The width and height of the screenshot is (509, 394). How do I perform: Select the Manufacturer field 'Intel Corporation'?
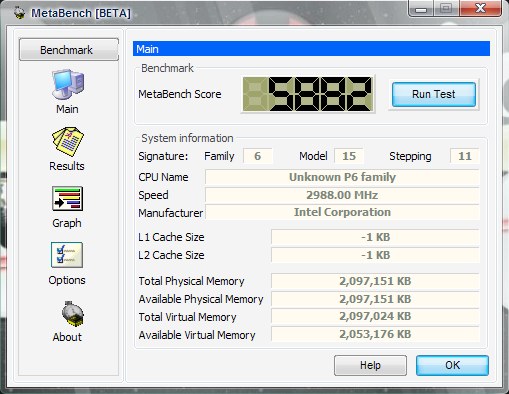click(x=342, y=212)
